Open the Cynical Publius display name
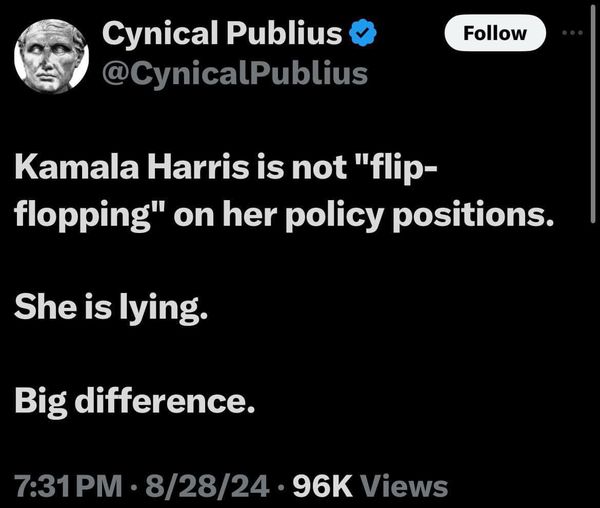 click(x=222, y=33)
